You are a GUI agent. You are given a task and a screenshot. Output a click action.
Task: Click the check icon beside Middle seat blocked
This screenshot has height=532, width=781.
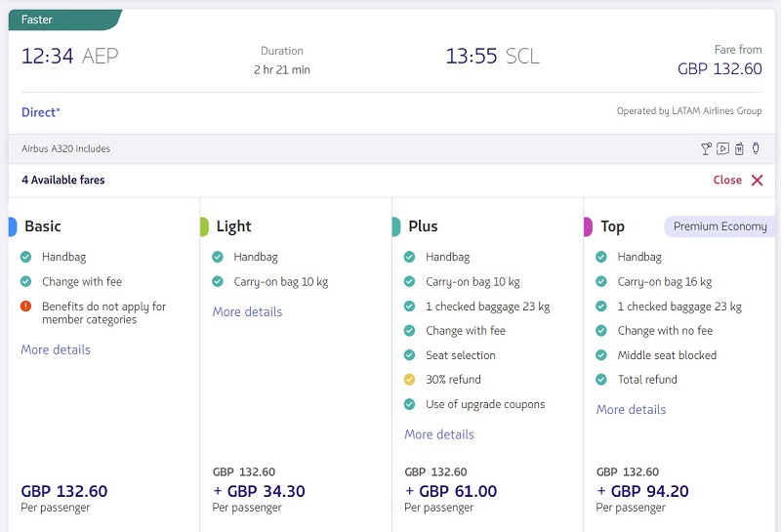pyautogui.click(x=601, y=355)
